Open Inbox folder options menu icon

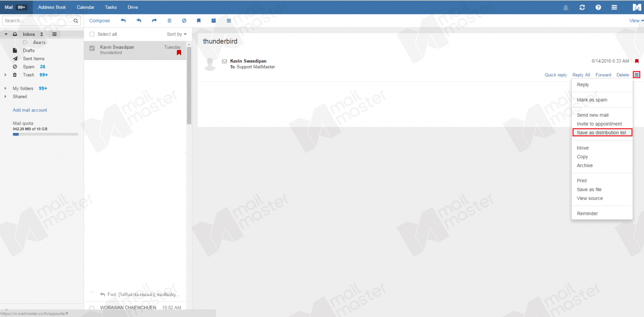point(54,34)
